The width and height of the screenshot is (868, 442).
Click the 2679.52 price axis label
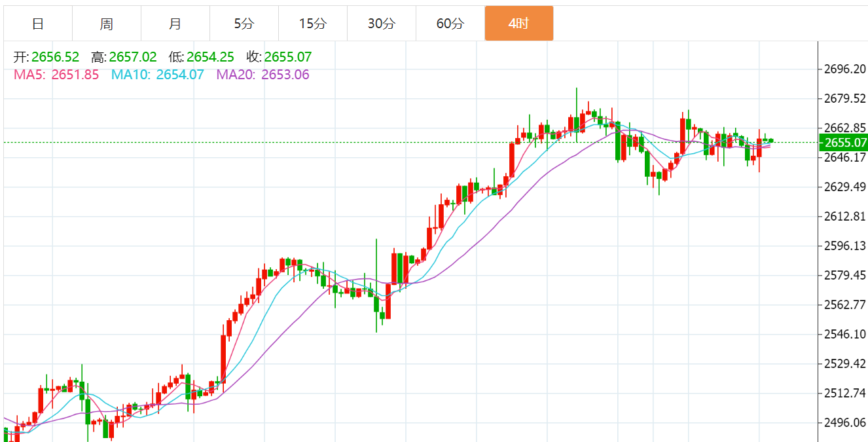pos(845,98)
